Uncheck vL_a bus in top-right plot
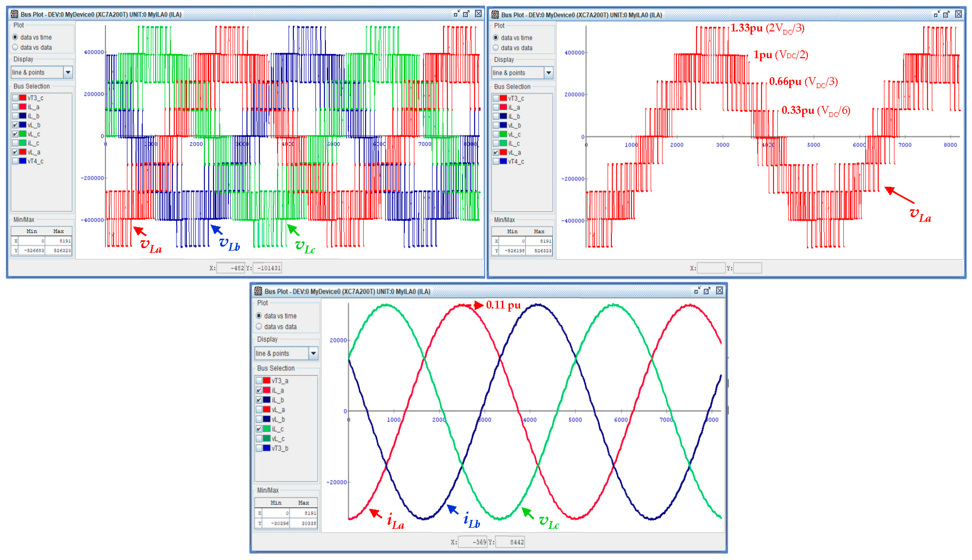The width and height of the screenshot is (972, 560). tap(496, 153)
